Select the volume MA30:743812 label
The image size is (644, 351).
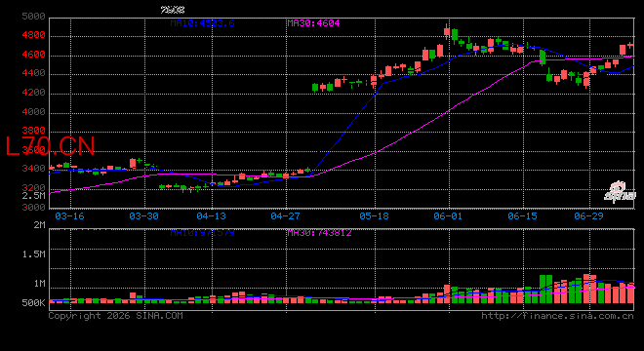[x=319, y=233]
